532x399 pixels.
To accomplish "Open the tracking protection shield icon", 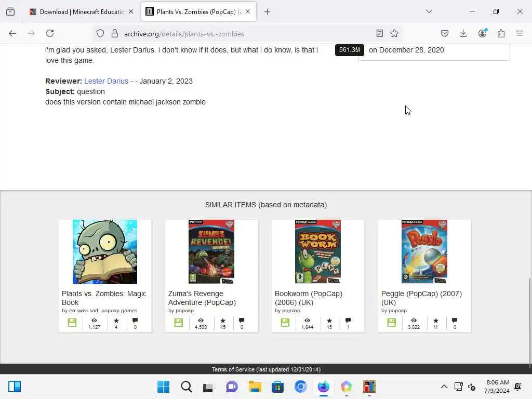I will coord(100,33).
